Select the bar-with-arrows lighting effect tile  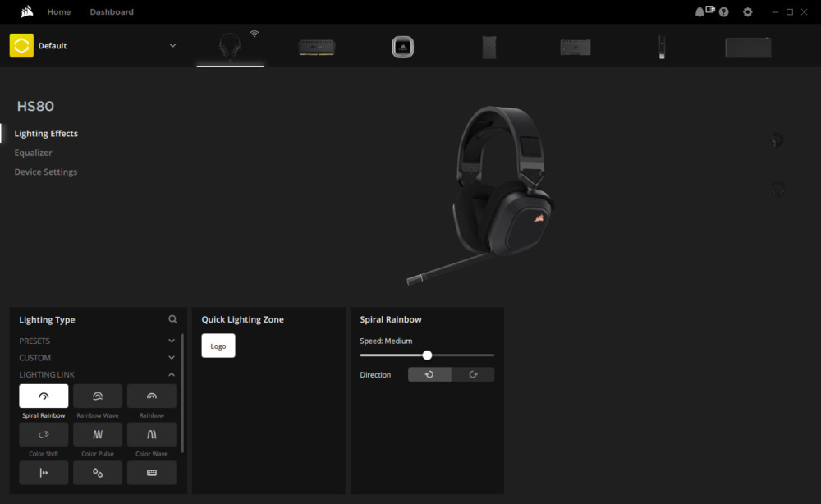tap(44, 473)
